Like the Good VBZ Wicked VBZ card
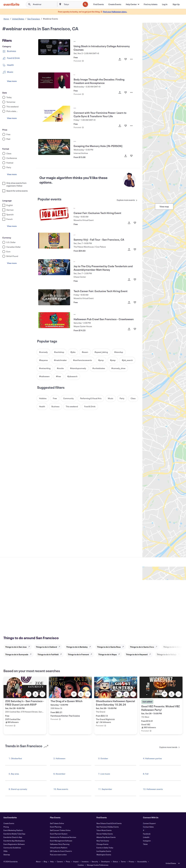Image resolution: width=186 pixels, height=868 pixels. tap(164, 694)
